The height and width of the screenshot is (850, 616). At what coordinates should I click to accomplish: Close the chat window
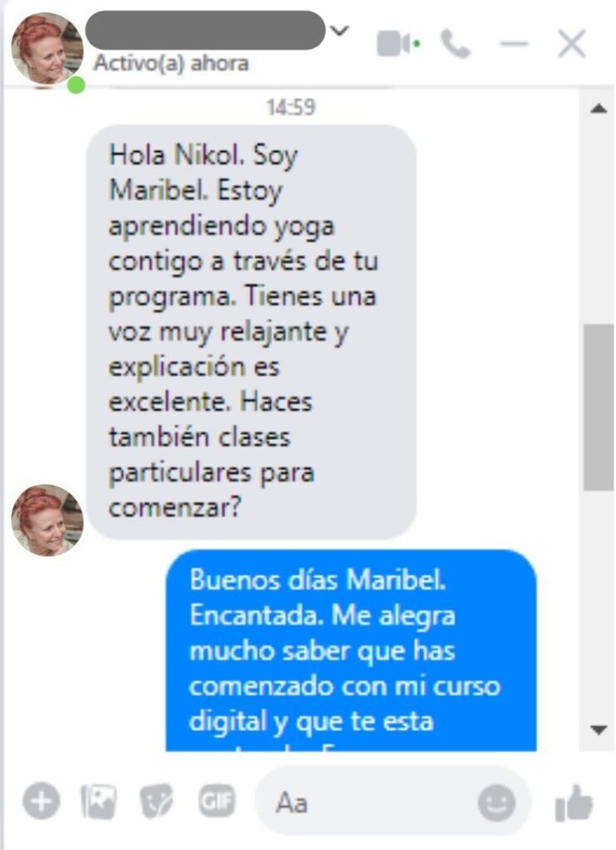[x=571, y=43]
